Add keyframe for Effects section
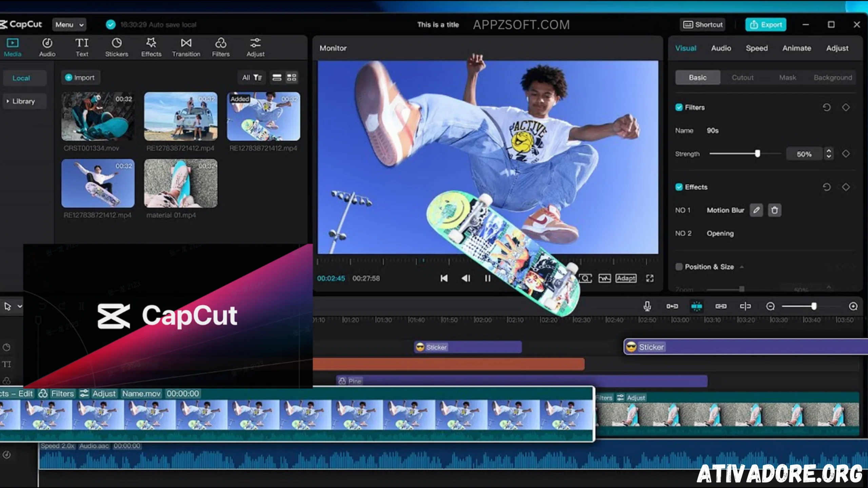Viewport: 868px width, 488px height. [846, 187]
